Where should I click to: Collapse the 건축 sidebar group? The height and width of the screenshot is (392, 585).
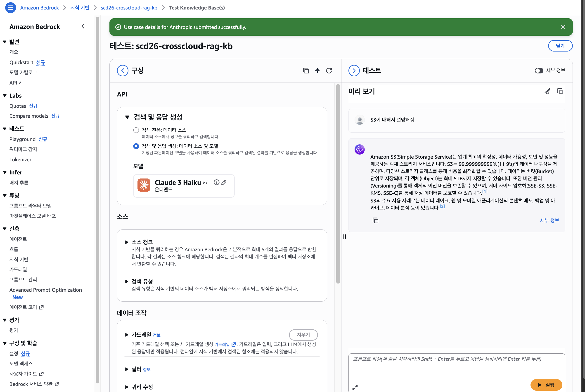click(5, 229)
